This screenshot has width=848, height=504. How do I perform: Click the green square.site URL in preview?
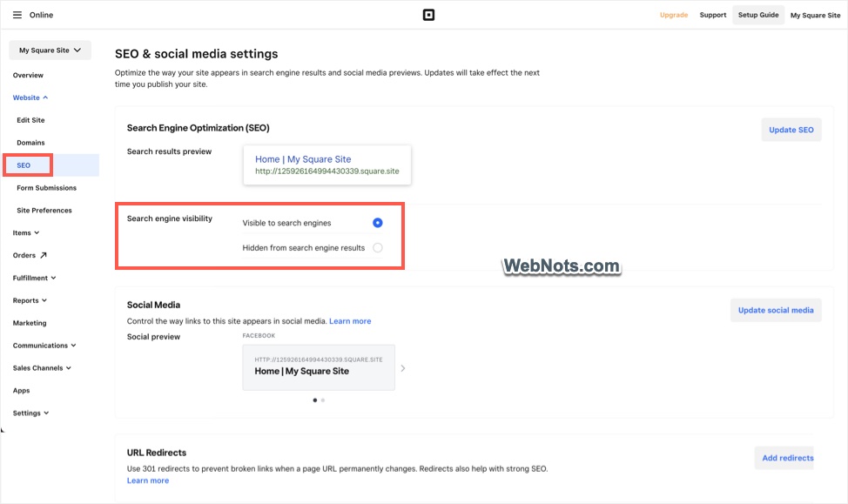point(327,171)
